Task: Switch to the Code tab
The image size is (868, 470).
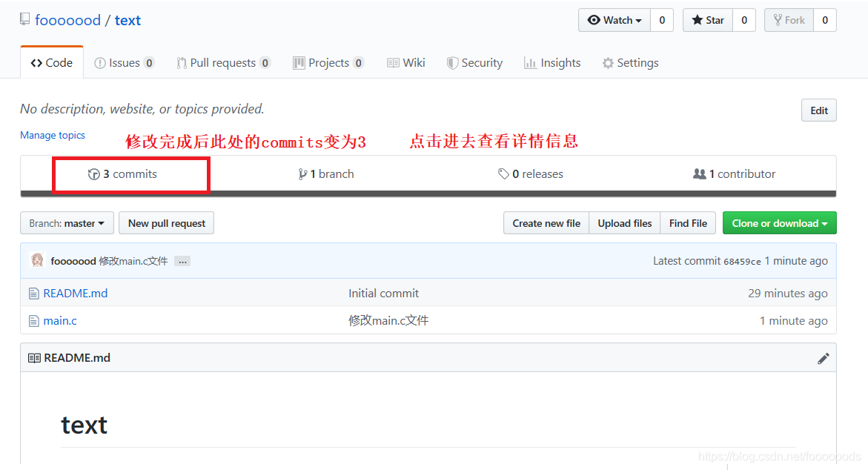Action: pos(52,62)
